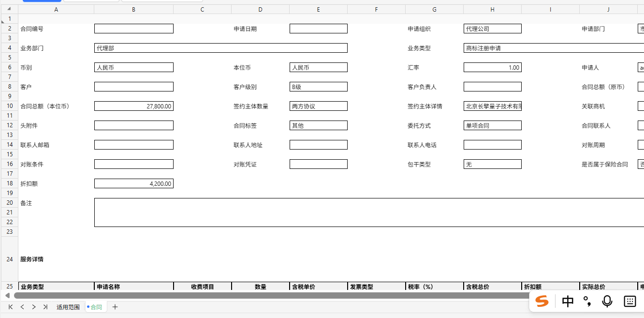Open Sogou soft keyboard icon
This screenshot has height=318, width=644.
(630, 302)
